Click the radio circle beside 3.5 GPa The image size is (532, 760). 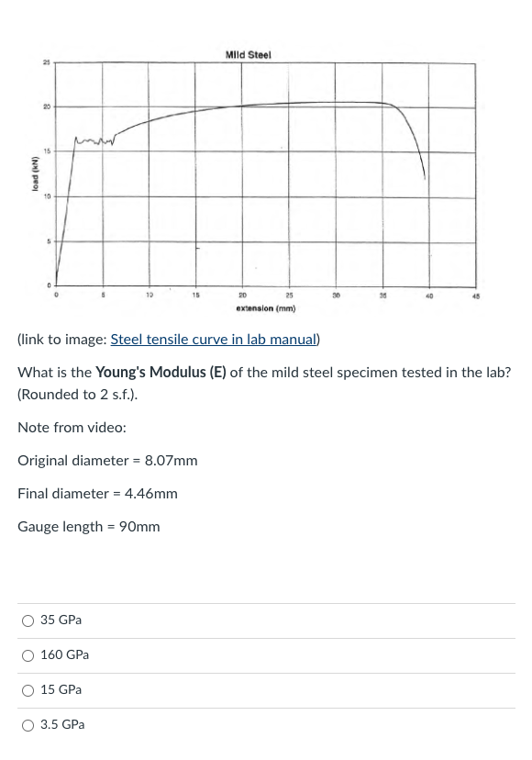[x=28, y=725]
